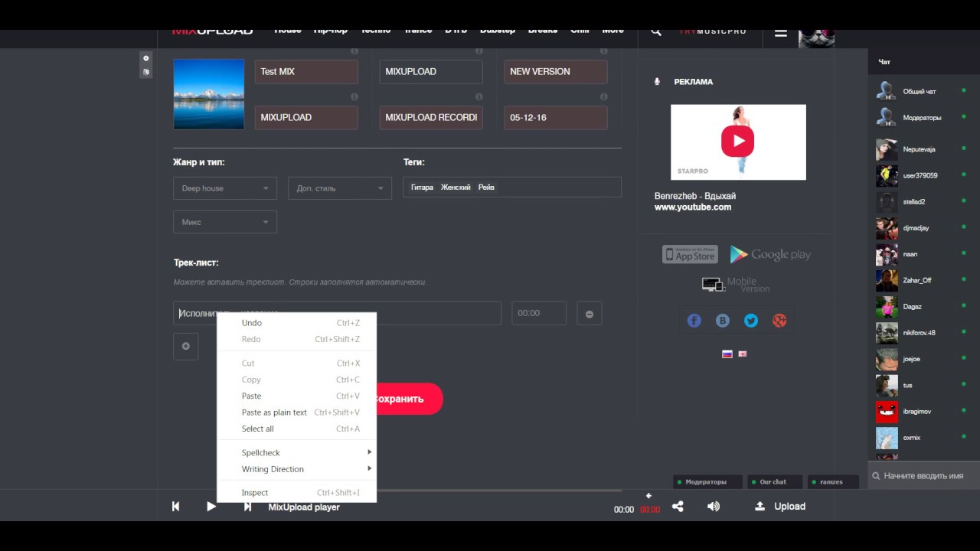980x551 pixels.
Task: Play the MixUpload player
Action: click(211, 507)
